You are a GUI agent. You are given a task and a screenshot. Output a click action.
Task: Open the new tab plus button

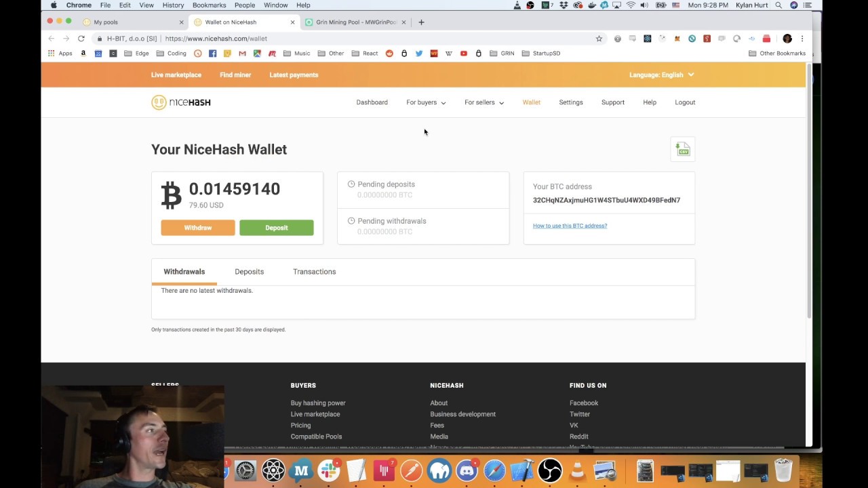(421, 22)
